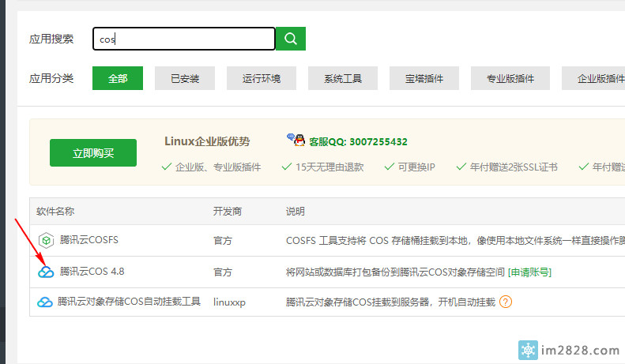Switch to the 已安装 category
Image resolution: width=625 pixels, height=364 pixels.
pos(185,78)
